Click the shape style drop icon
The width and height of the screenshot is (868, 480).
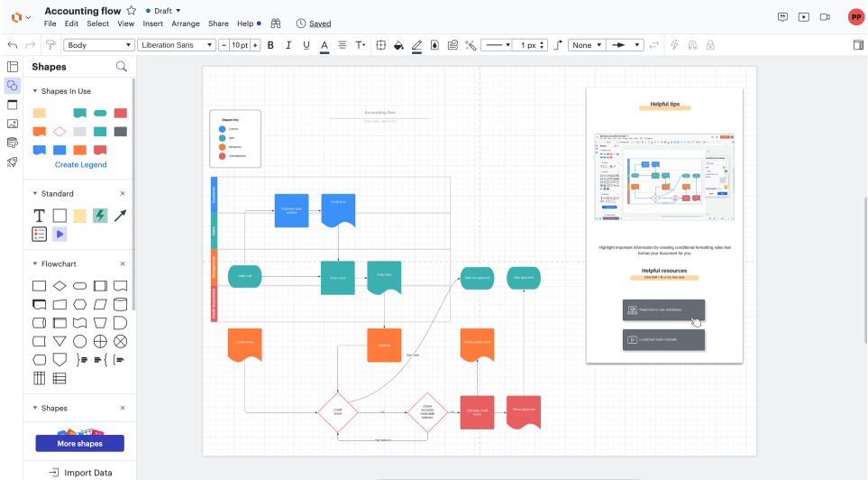click(x=434, y=45)
